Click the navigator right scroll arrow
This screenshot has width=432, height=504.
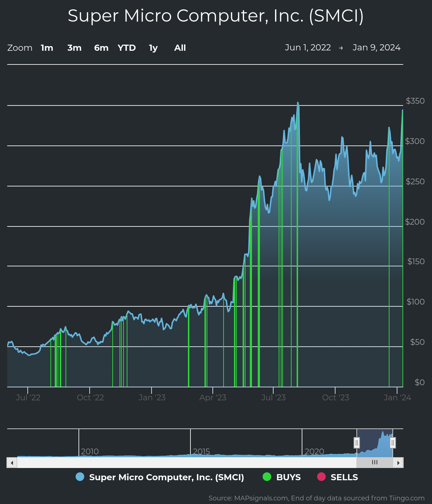(398, 463)
